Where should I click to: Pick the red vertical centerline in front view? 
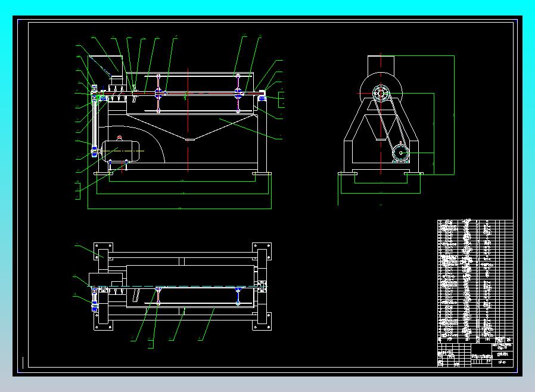pos(188,120)
